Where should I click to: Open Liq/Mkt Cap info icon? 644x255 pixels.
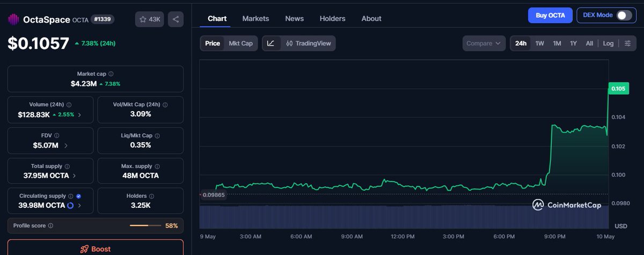pos(158,136)
